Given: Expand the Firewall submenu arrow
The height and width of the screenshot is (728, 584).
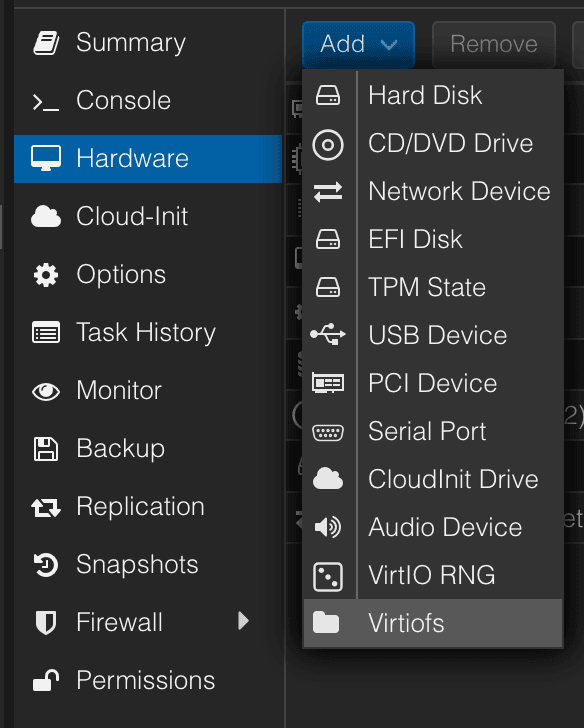Looking at the screenshot, I should point(243,621).
